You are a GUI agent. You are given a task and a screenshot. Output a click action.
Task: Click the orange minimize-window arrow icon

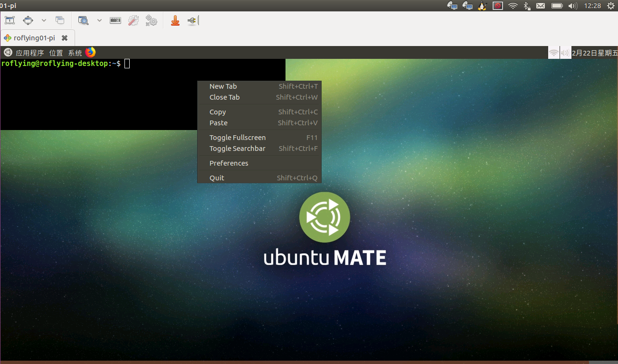coord(175,20)
